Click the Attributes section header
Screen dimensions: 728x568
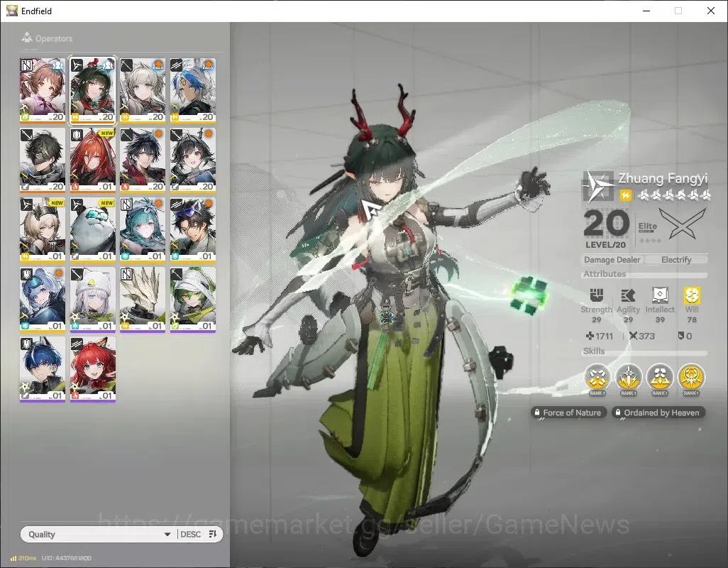605,274
